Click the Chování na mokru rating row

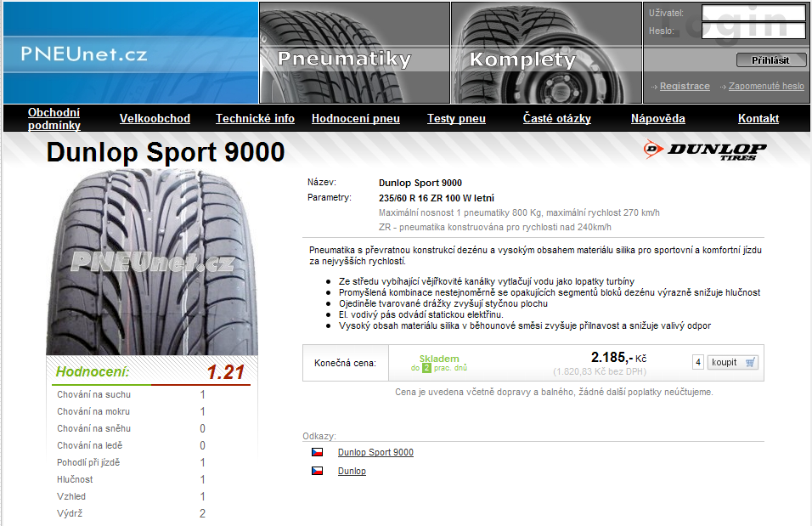pos(132,411)
